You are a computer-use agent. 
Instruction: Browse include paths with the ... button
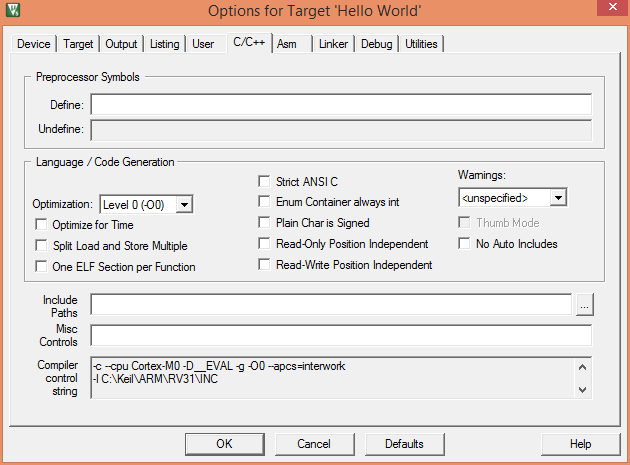click(x=585, y=305)
